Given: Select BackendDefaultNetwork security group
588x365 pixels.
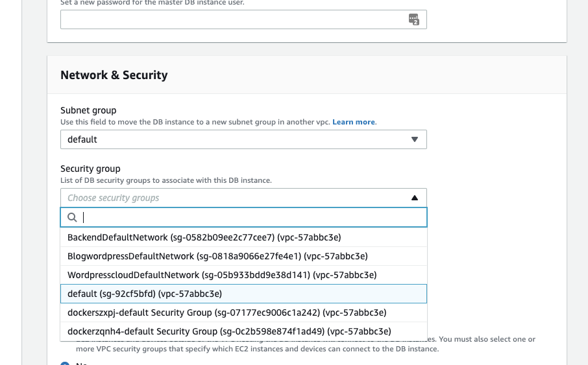Looking at the screenshot, I should click(204, 237).
